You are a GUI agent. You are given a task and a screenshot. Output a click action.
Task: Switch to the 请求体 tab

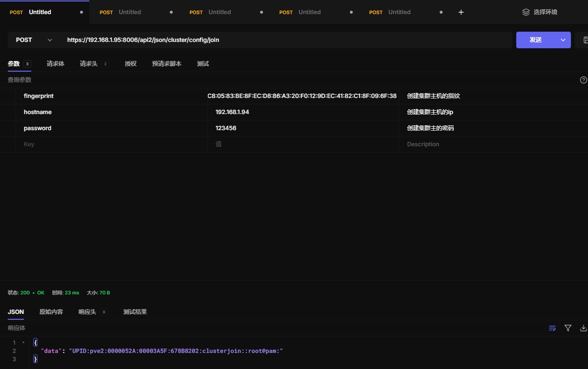click(55, 64)
